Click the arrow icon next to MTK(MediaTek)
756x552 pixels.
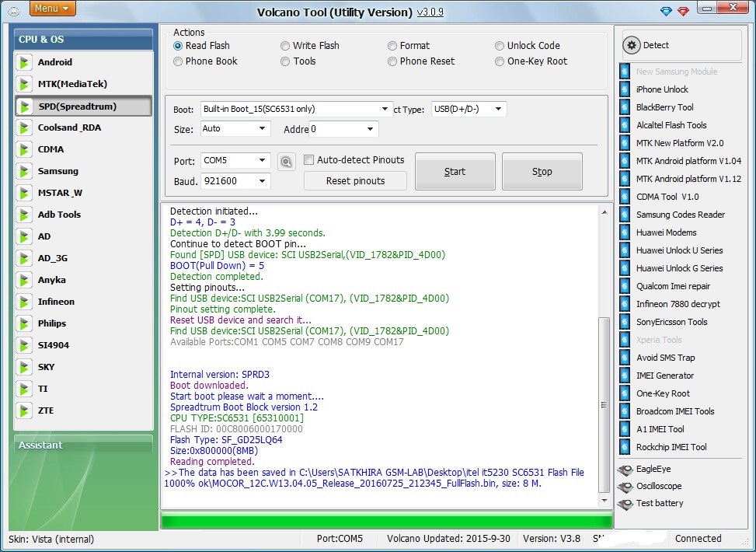pos(23,84)
